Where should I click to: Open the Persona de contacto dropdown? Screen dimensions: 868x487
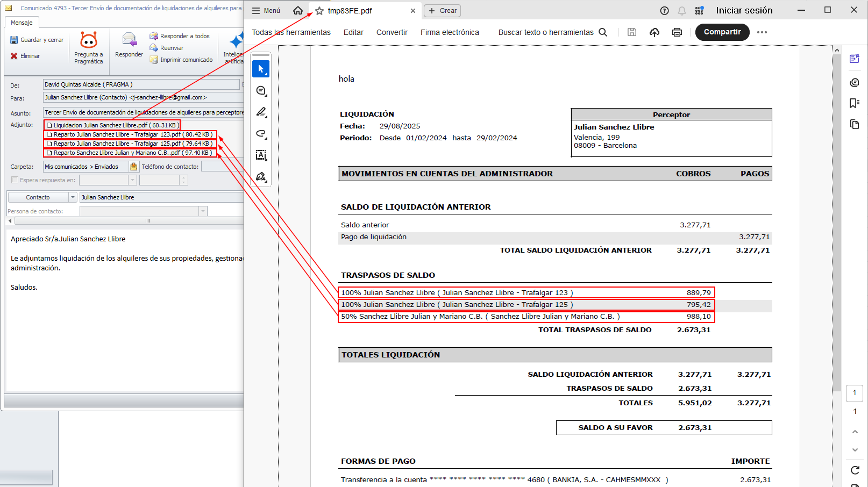203,211
